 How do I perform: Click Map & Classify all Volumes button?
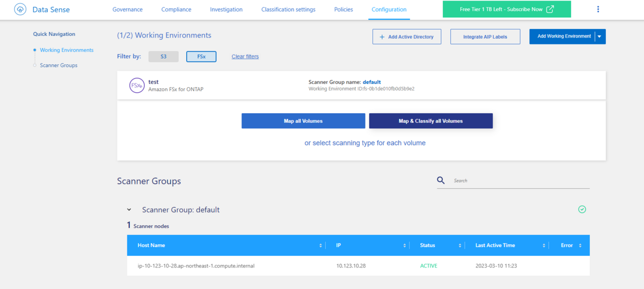click(430, 121)
